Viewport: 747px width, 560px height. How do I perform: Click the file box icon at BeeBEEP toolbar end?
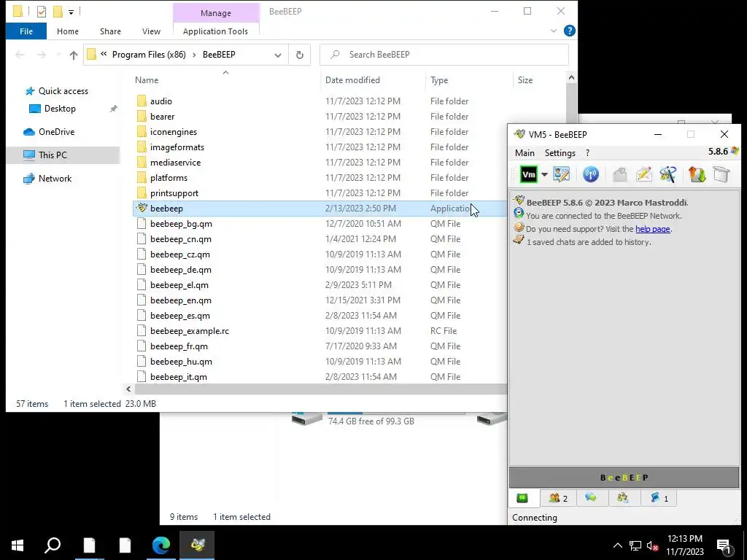721,174
